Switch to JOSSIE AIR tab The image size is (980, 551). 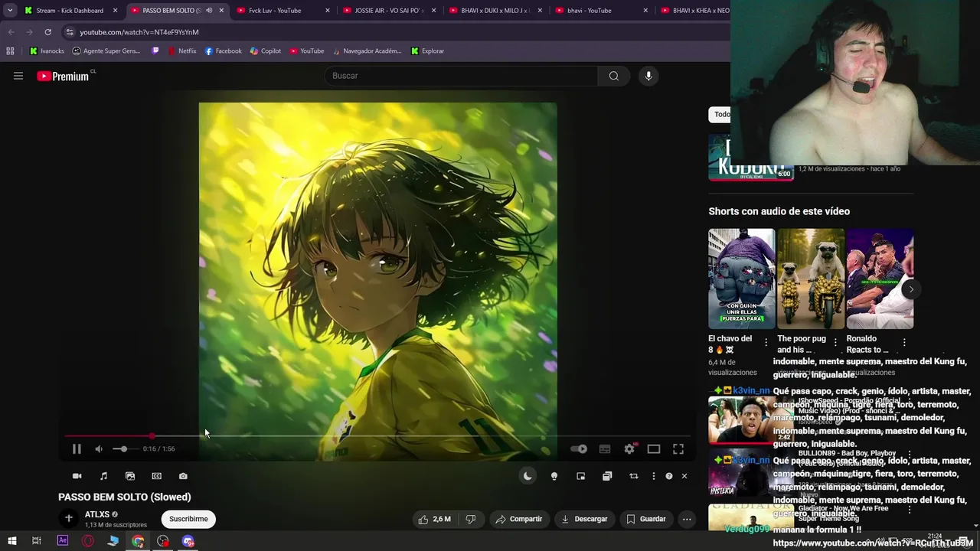click(387, 10)
